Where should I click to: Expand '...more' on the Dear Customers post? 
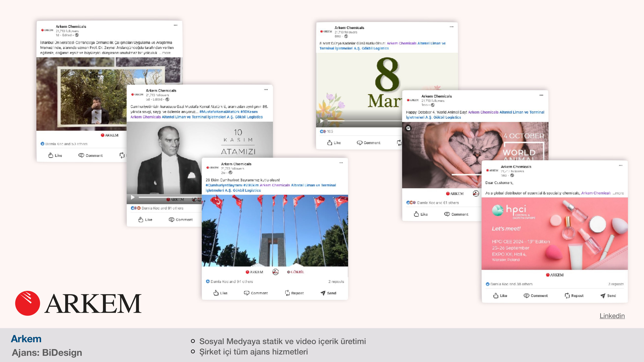pos(618,193)
